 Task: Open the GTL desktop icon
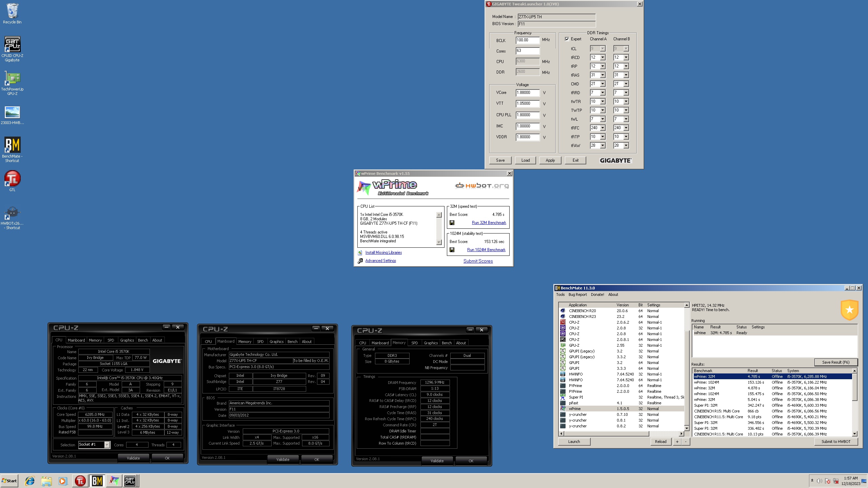pos(12,181)
